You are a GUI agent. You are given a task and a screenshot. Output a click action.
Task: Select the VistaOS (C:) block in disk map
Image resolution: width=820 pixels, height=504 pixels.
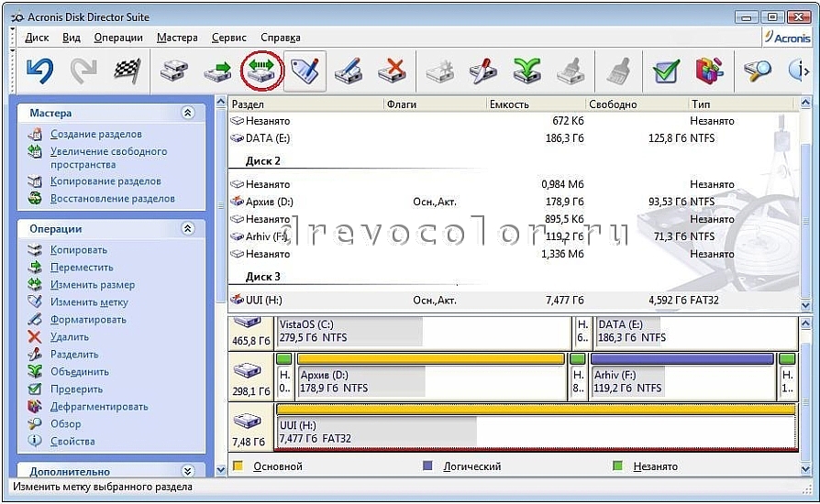tap(424, 332)
